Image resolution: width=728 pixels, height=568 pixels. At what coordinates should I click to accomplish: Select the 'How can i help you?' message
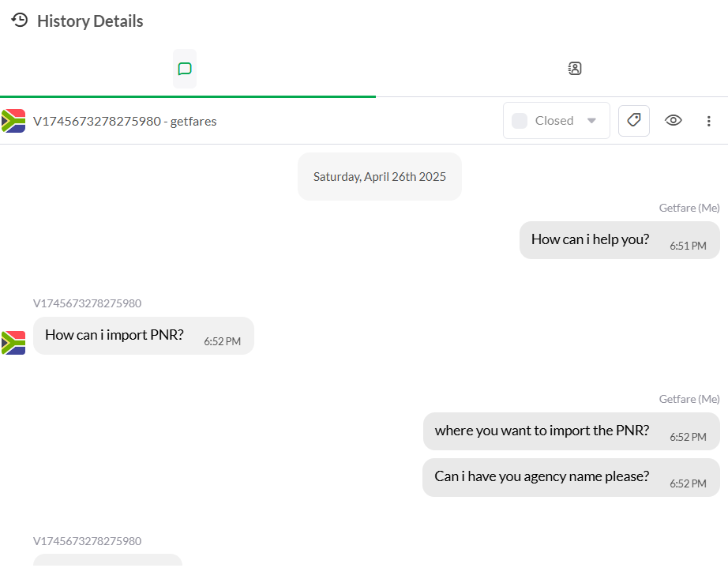[x=590, y=239]
